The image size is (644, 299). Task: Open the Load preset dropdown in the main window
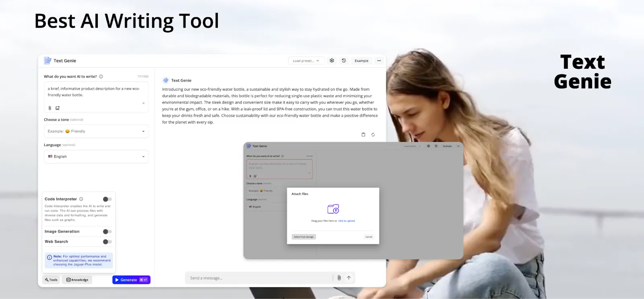tap(306, 61)
